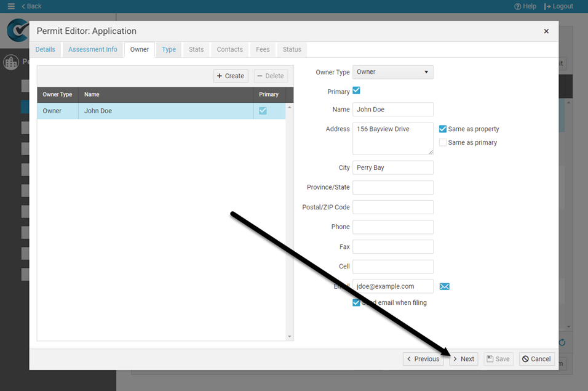Open the Owner Type dropdown

[x=392, y=72]
